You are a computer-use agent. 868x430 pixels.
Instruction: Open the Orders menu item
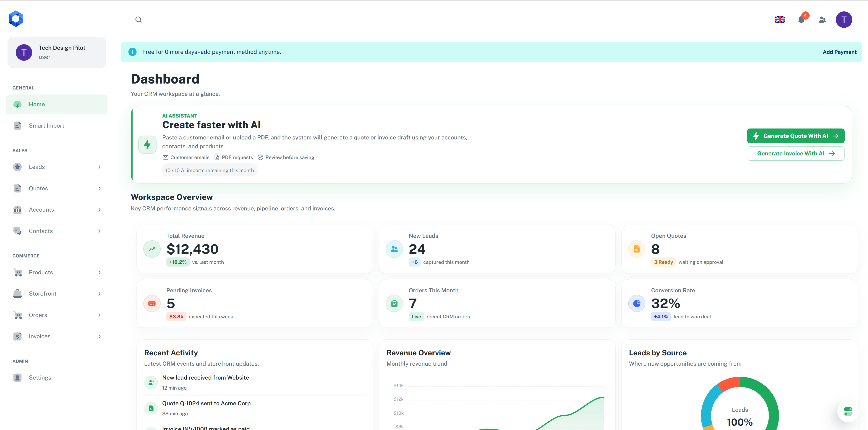point(57,315)
